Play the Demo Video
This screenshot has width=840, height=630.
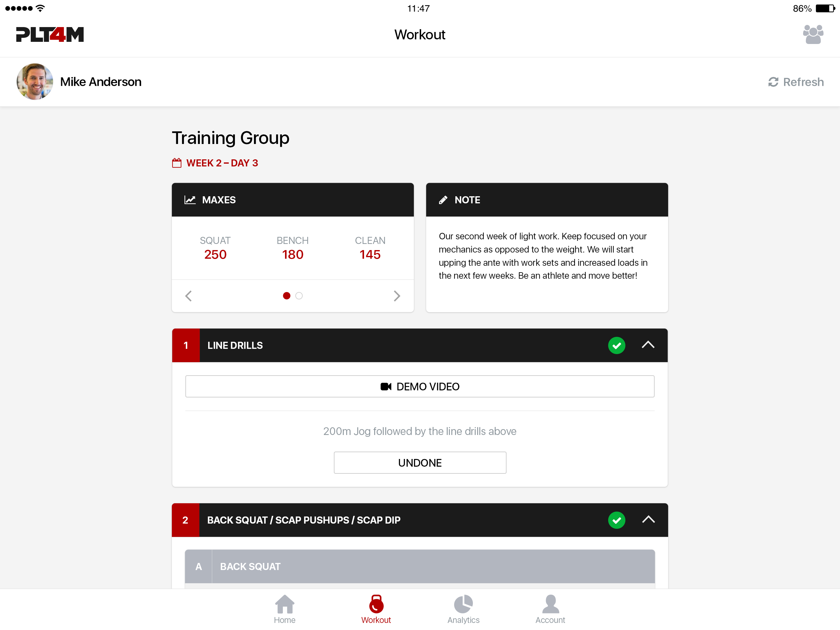[x=420, y=386]
